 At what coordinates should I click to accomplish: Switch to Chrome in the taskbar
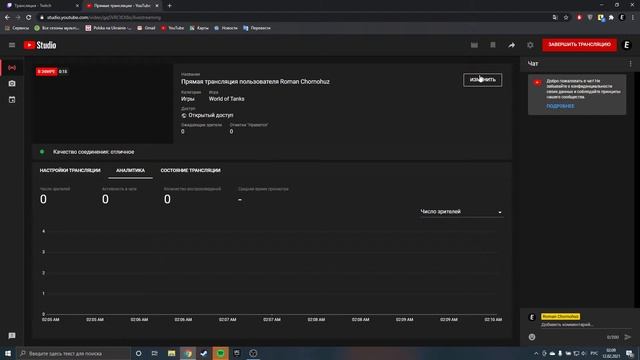(x=188, y=353)
